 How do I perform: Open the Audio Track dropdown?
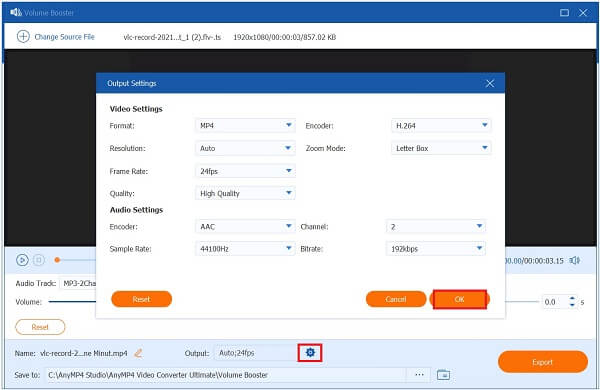(x=78, y=283)
